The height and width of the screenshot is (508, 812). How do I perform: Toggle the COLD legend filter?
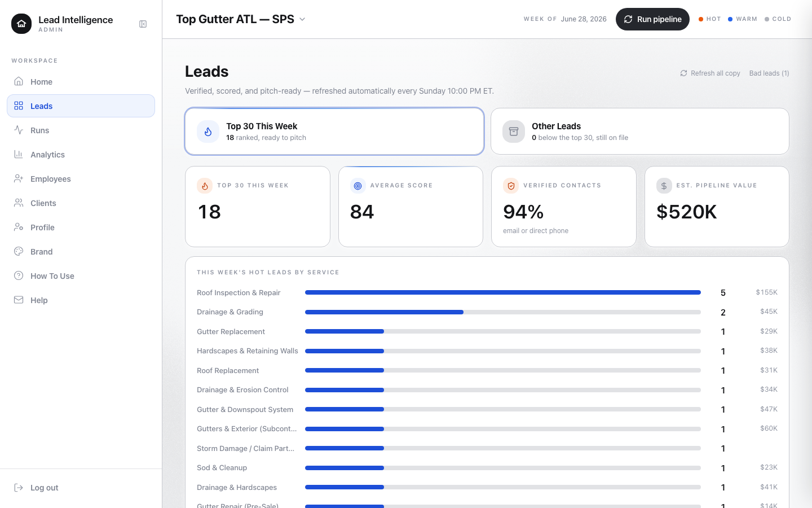click(778, 19)
